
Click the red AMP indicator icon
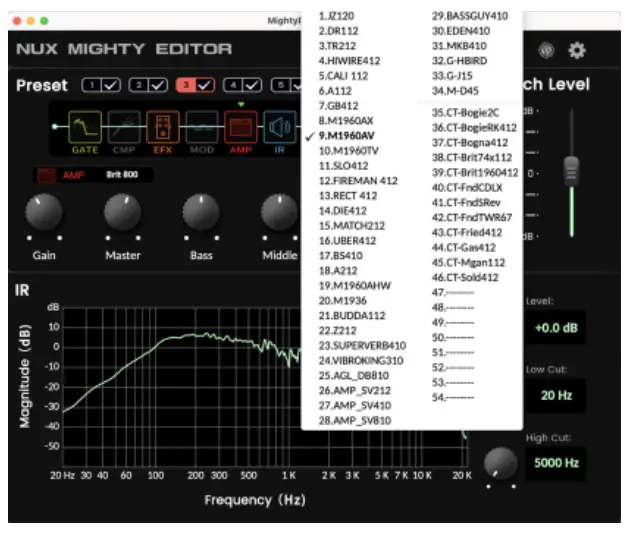click(x=47, y=175)
